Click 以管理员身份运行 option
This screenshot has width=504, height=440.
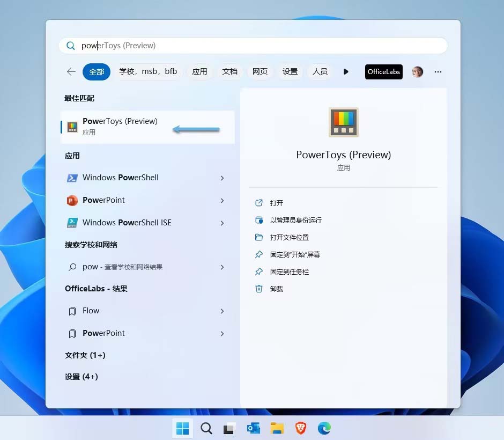point(296,221)
